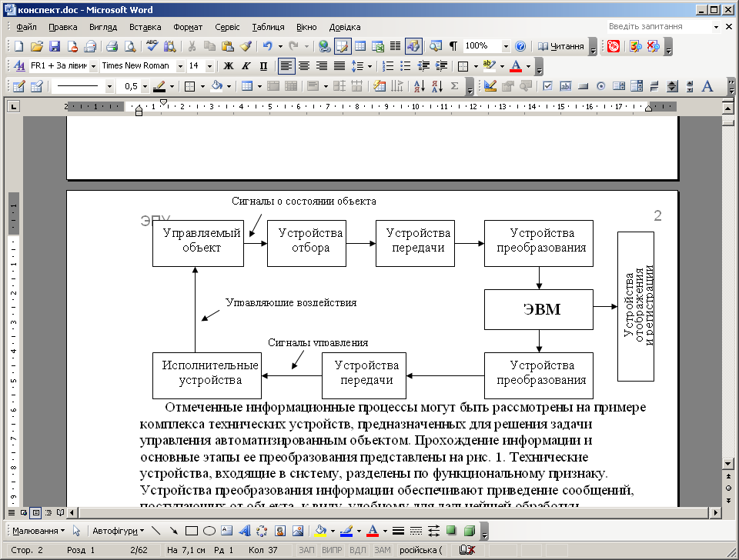The height and width of the screenshot is (560, 739).
Task: Save the document with the floppy icon
Action: coord(55,46)
